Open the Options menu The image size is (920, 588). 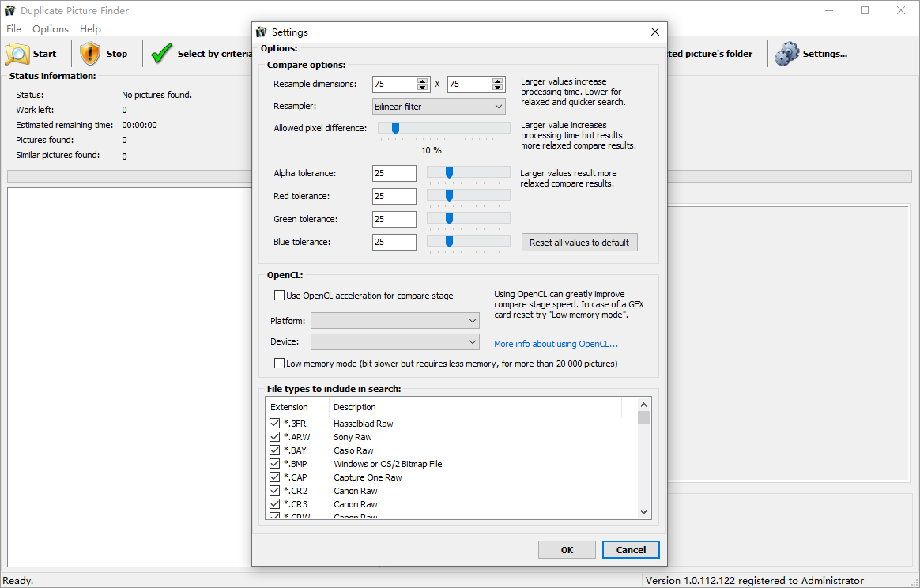click(51, 28)
